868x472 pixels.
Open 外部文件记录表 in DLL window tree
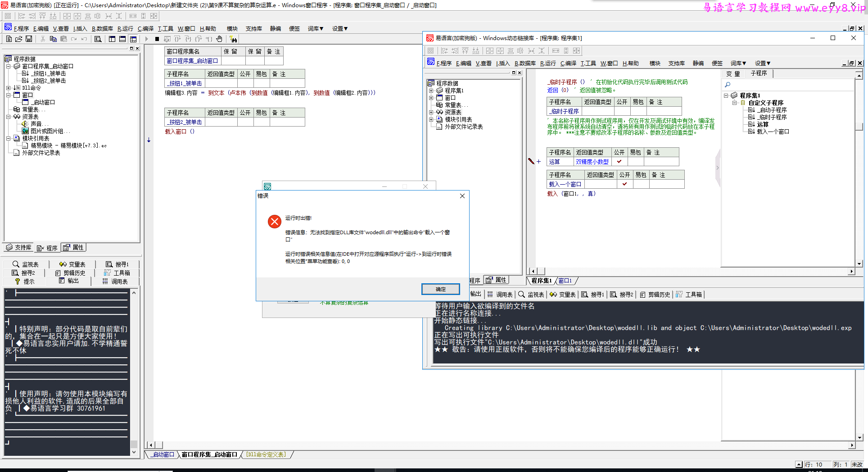tap(464, 127)
